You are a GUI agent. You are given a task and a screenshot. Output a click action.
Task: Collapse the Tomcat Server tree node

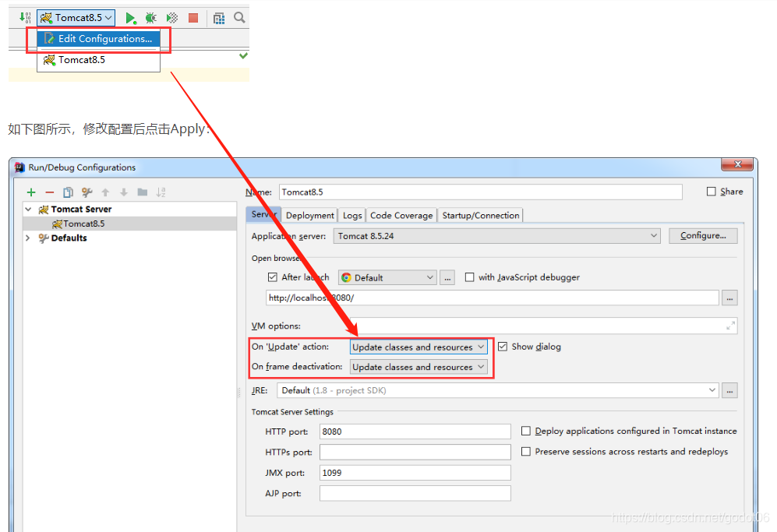[x=28, y=210]
